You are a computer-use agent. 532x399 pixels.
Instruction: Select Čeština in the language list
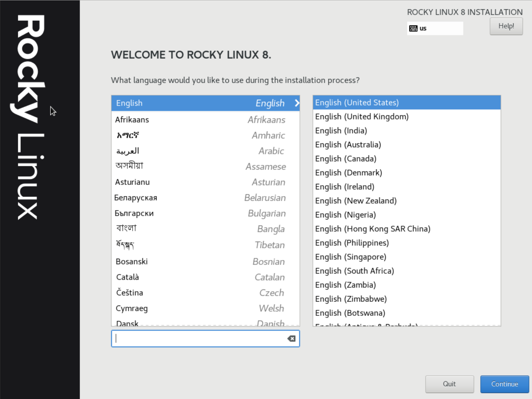pyautogui.click(x=205, y=293)
